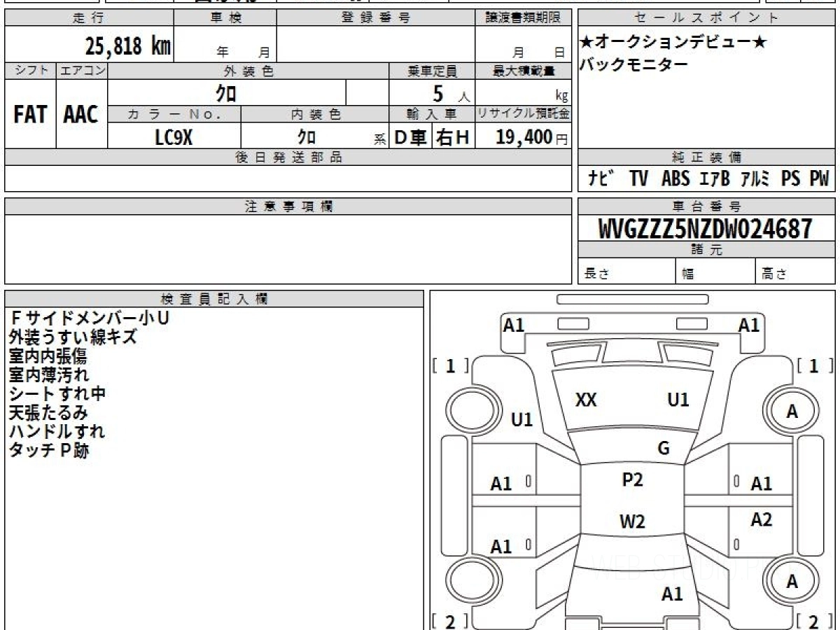Viewport: 840px width, 630px height.
Task: Select the 検査員記入欄 header
Action: [x=214, y=299]
